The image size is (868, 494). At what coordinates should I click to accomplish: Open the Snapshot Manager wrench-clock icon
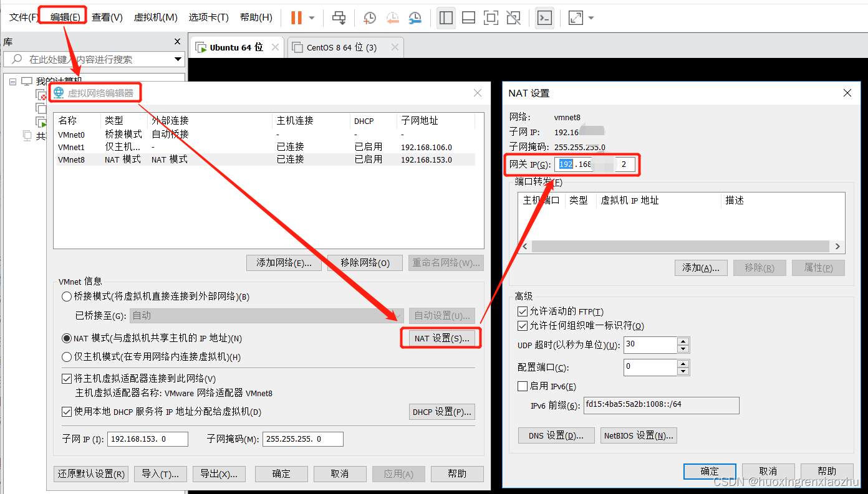[x=415, y=17]
